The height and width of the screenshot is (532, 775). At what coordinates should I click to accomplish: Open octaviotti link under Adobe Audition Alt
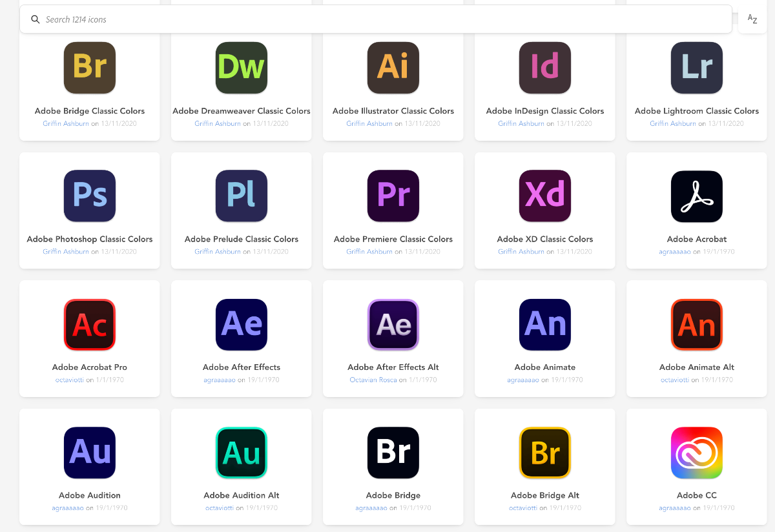pos(220,508)
